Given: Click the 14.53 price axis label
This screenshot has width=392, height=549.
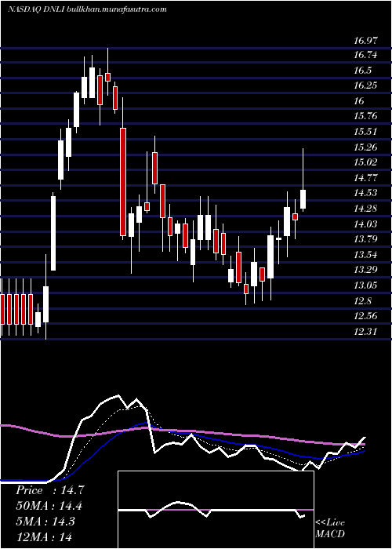Looking at the screenshot, I should point(365,193).
